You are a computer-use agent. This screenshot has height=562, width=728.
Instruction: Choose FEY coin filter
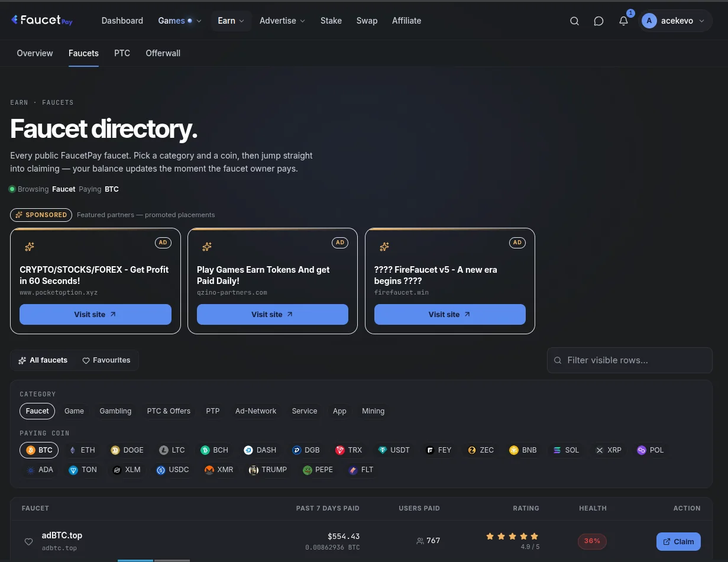(439, 450)
